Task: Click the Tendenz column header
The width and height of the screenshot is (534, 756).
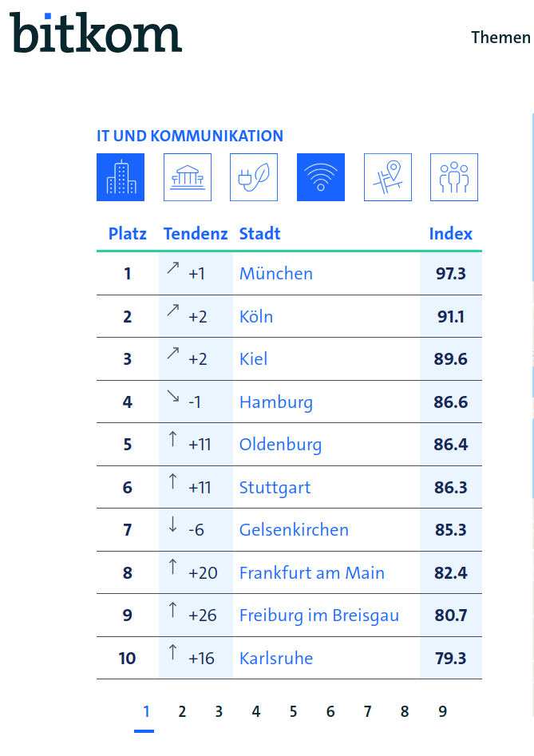Action: pyautogui.click(x=196, y=234)
